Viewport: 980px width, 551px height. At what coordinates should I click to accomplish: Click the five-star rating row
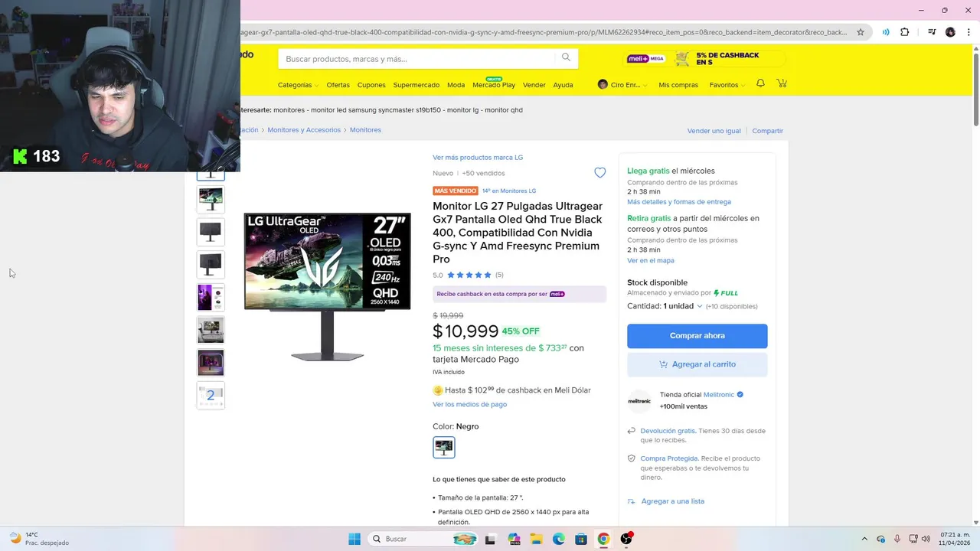tap(468, 275)
